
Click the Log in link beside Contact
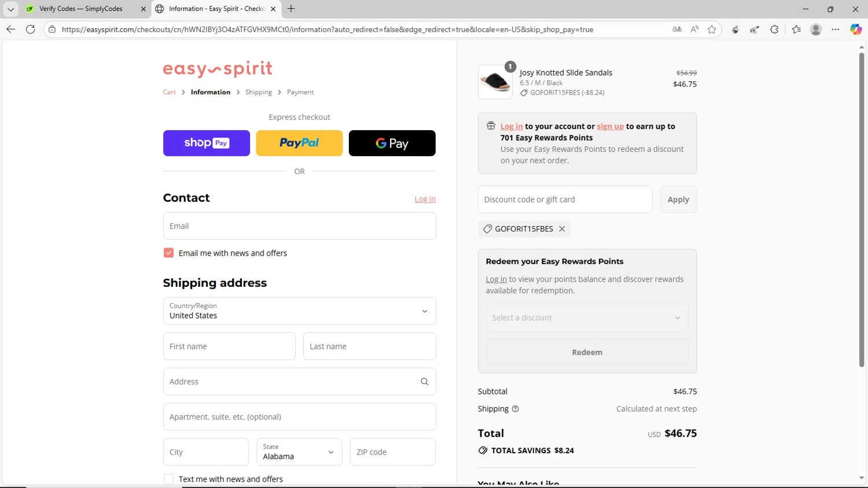pyautogui.click(x=425, y=199)
